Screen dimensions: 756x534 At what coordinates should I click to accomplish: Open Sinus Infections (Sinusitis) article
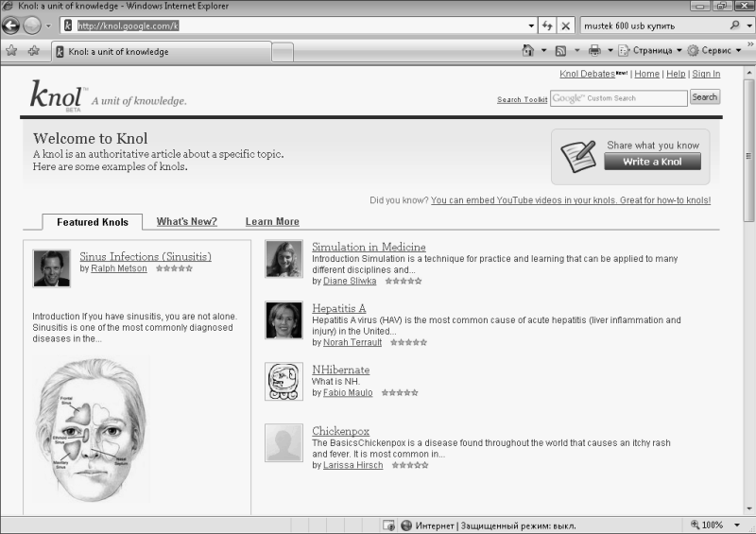point(146,257)
